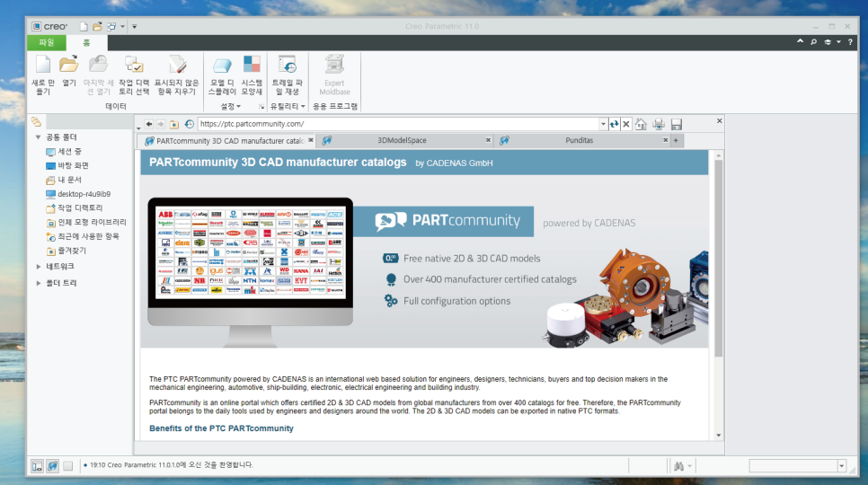
Task: Choose working directory via 작업 디렉토리 선택
Action: [134, 75]
